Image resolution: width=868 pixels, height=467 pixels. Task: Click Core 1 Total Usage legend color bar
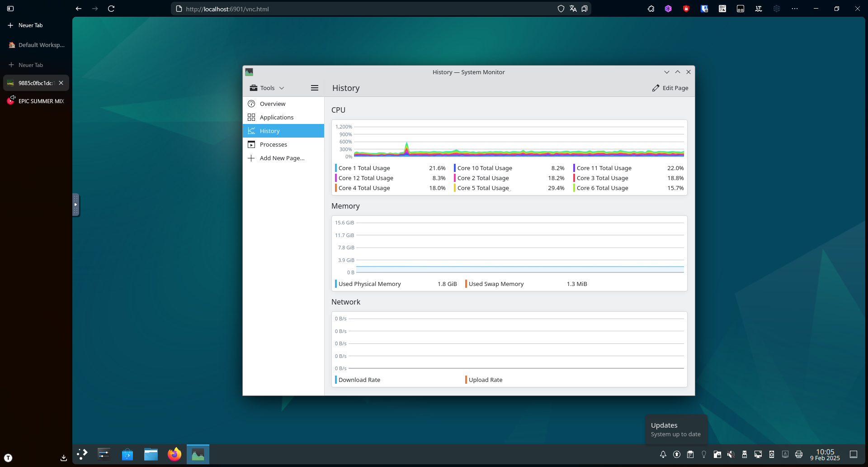tap(336, 168)
